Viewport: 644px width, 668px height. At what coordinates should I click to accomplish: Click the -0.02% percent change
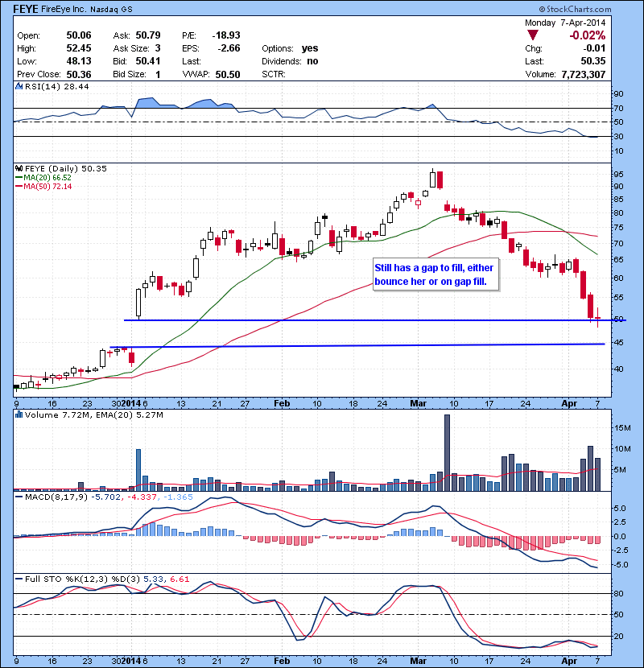click(588, 35)
